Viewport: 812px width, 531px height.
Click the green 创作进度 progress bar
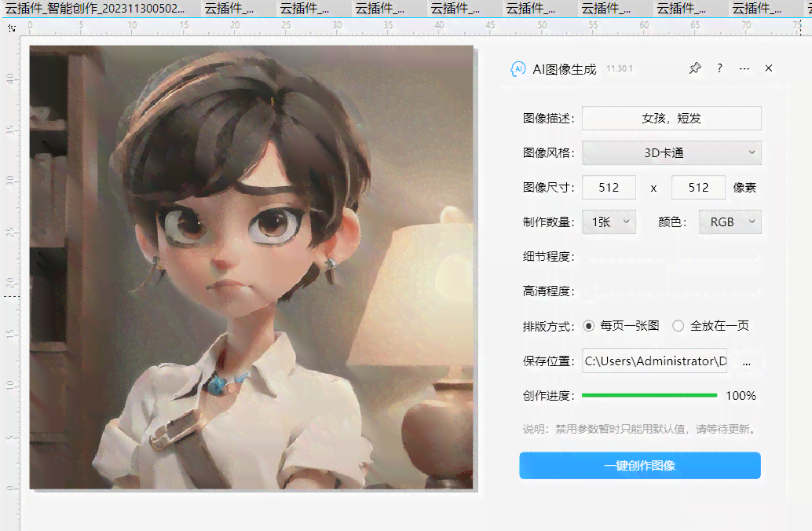[x=649, y=395]
